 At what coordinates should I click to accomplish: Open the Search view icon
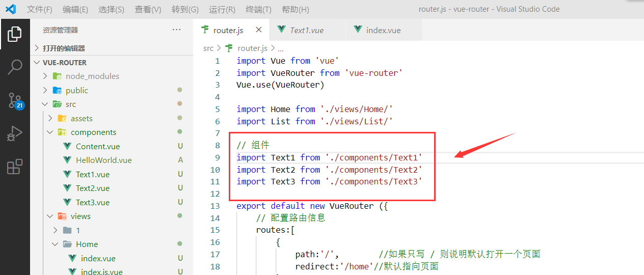click(15, 67)
